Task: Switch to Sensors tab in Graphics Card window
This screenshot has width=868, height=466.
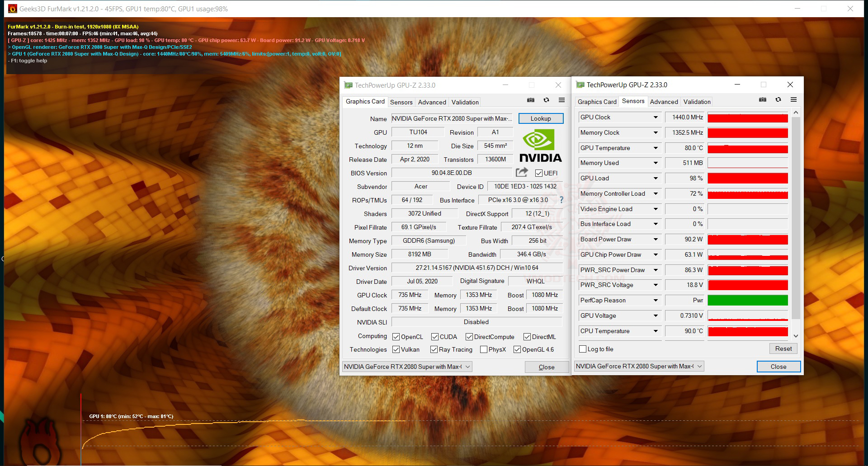Action: (x=401, y=102)
